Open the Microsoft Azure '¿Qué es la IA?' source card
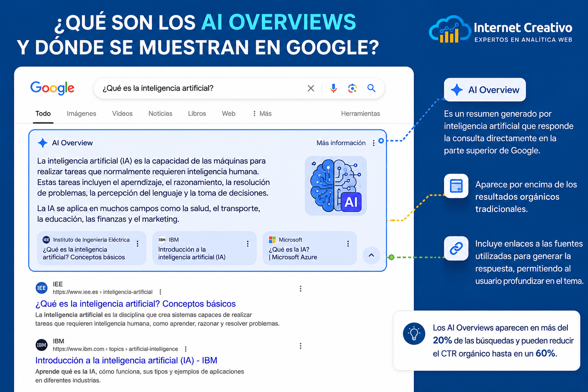This screenshot has width=588, height=392. click(310, 248)
